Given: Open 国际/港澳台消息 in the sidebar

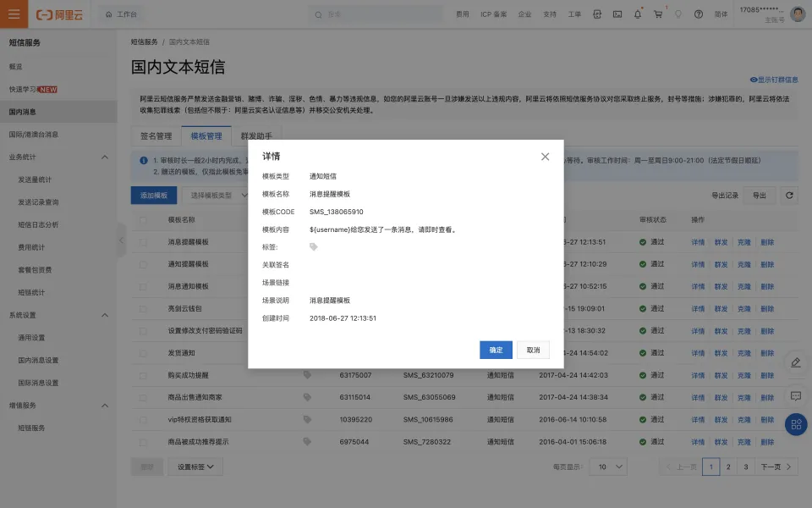Looking at the screenshot, I should coord(34,135).
